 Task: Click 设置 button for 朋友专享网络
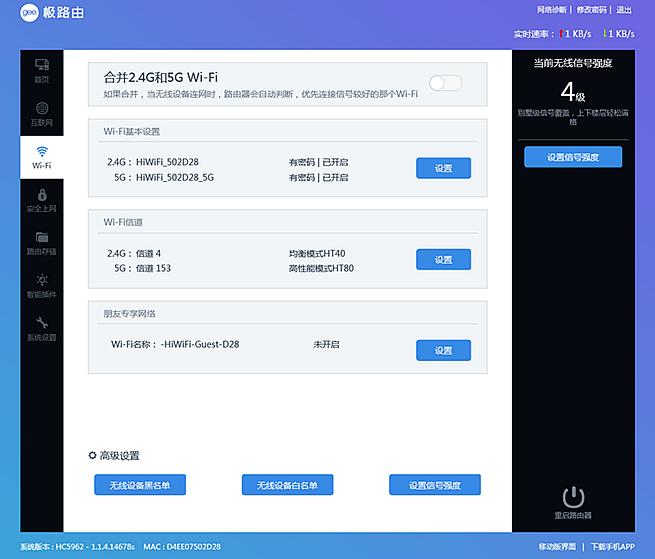pos(443,350)
